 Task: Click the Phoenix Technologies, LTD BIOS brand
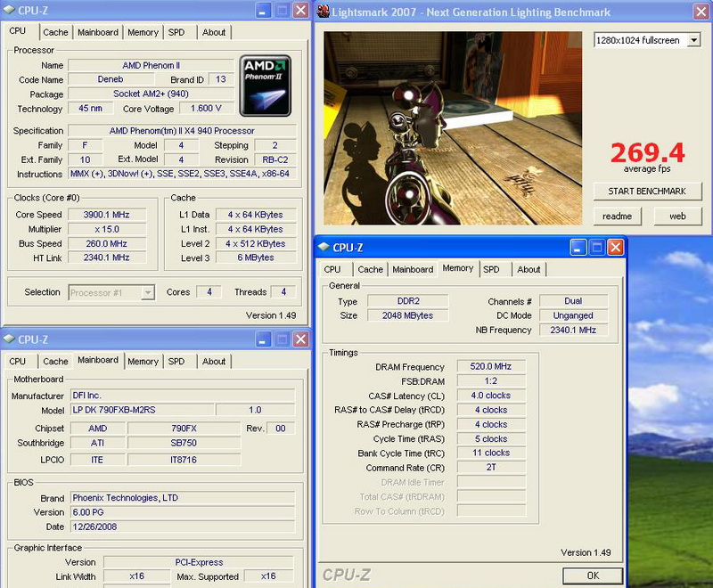click(x=183, y=498)
